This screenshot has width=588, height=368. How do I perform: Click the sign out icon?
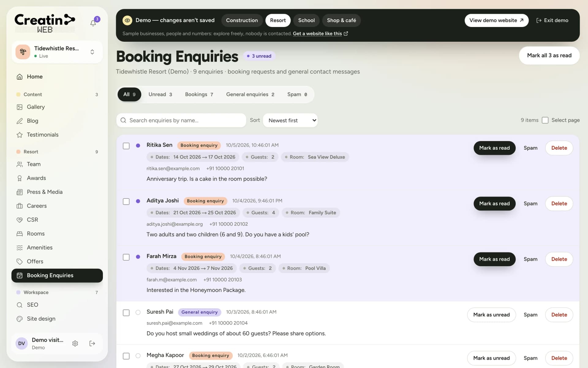click(92, 343)
